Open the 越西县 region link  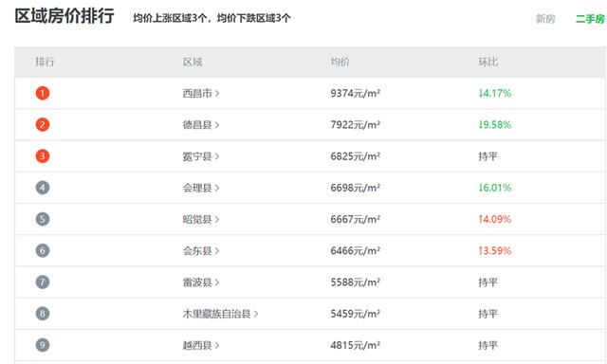coord(201,345)
